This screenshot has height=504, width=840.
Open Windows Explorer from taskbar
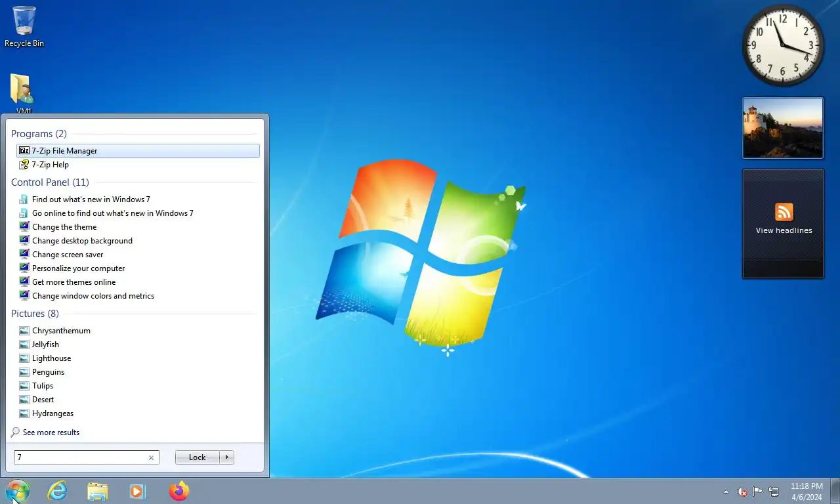tap(98, 491)
